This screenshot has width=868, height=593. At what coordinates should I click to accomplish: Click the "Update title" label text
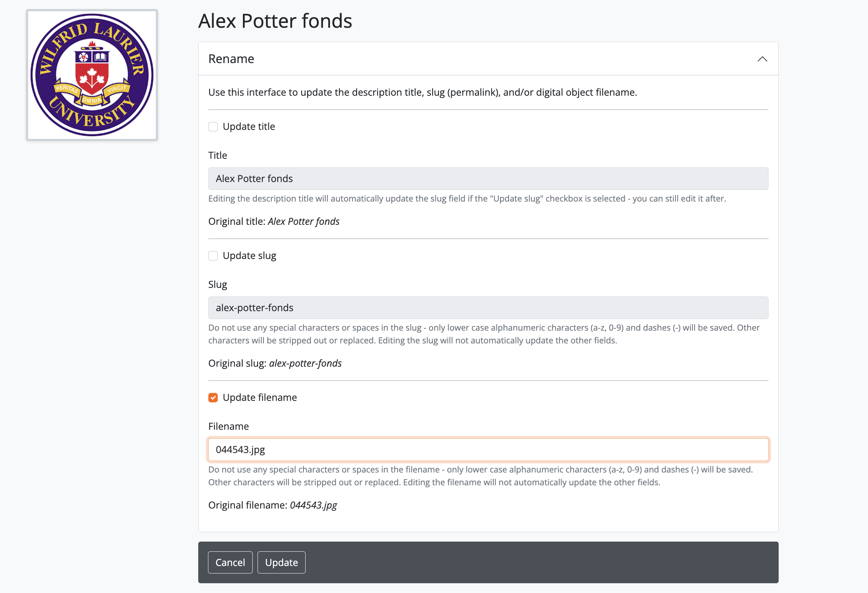point(249,126)
